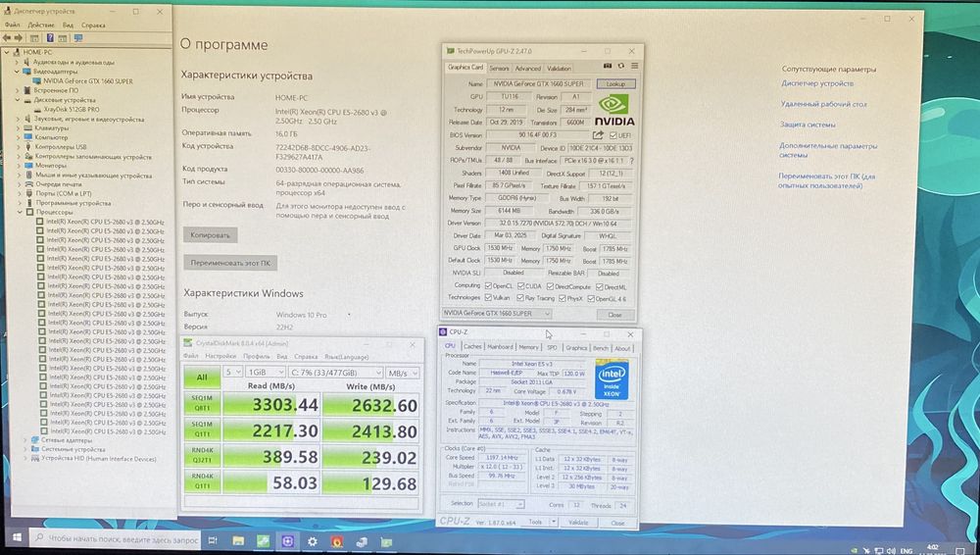The height and width of the screenshot is (555, 980).
Task: Click Копировать button in About page
Action: [210, 235]
